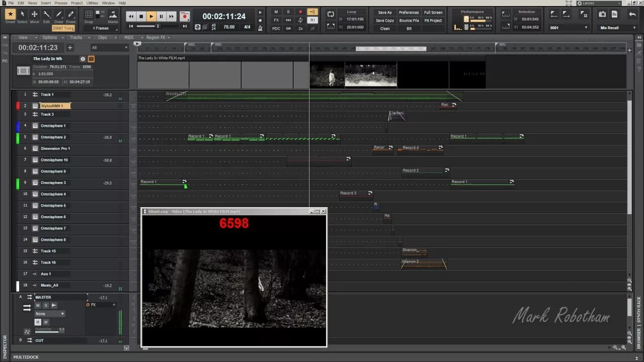Toggle global Solo (S) in Mix module
Viewport: 644px width, 362px height.
288,12
